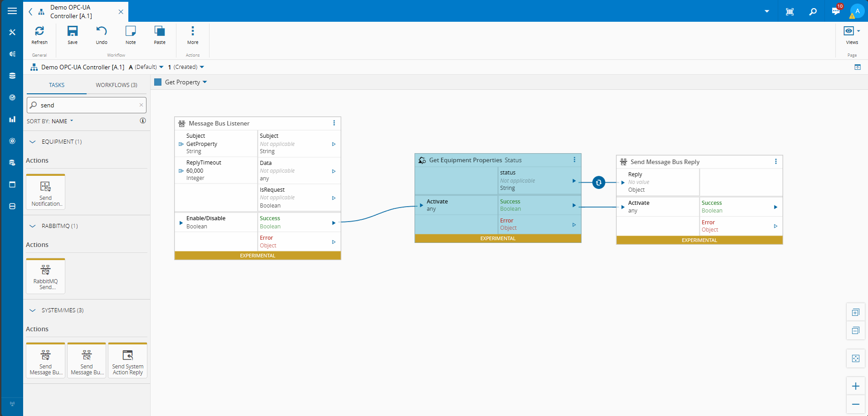This screenshot has width=868, height=416.
Task: Open Get Equipment Properties options menu
Action: click(x=574, y=160)
